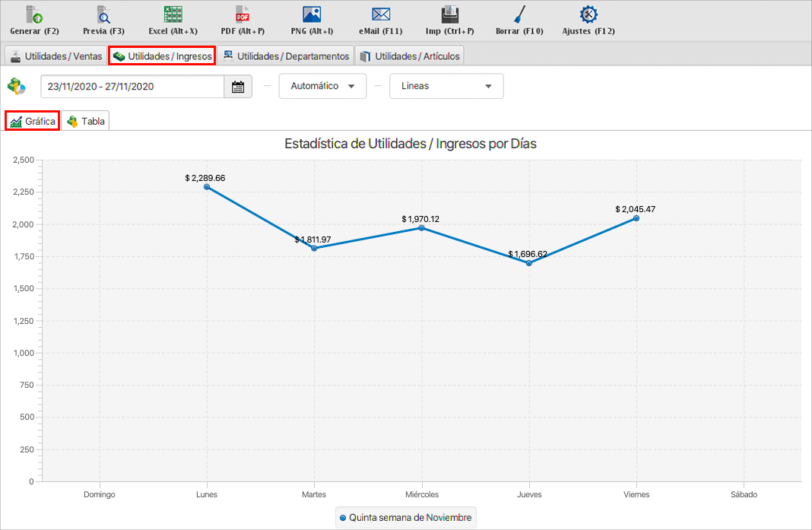Screen dimensions: 812x530
Task: Open Ajustes (F12) settings gear
Action: (588, 14)
